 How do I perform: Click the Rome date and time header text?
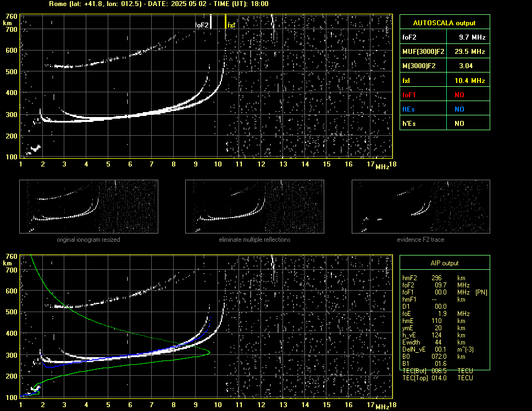pyautogui.click(x=159, y=4)
